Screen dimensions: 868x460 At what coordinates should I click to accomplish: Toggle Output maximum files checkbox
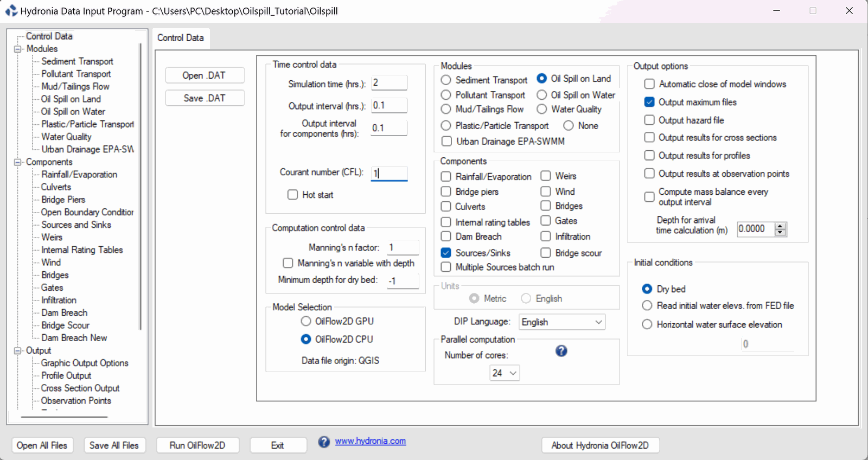point(649,102)
